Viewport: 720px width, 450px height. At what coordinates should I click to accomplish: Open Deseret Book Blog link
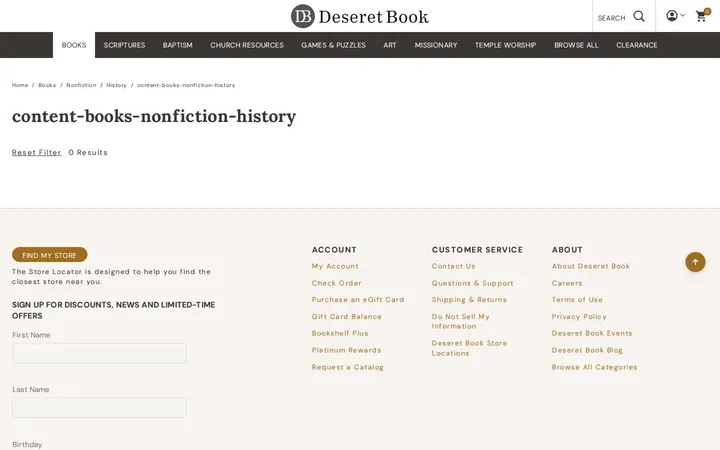[587, 350]
